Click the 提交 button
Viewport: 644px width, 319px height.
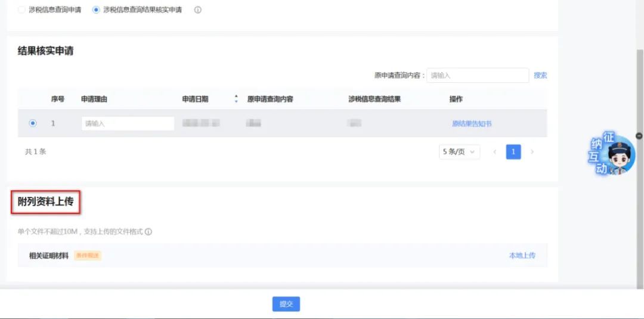click(286, 304)
